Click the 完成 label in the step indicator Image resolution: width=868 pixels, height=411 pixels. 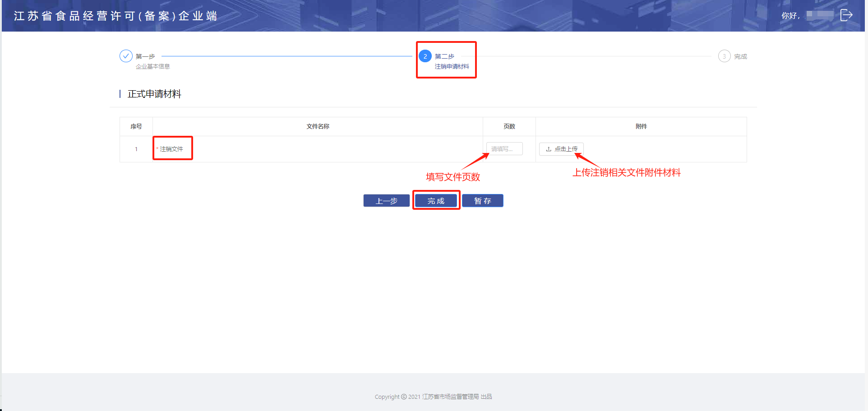740,56
